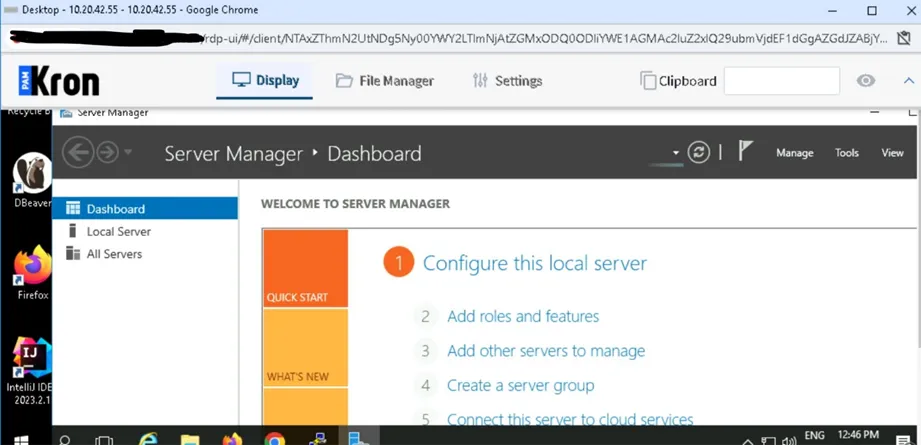Viewport: 921px width, 445px height.
Task: Open the IntelliJ IDEA desktop shortcut
Action: coord(31,371)
